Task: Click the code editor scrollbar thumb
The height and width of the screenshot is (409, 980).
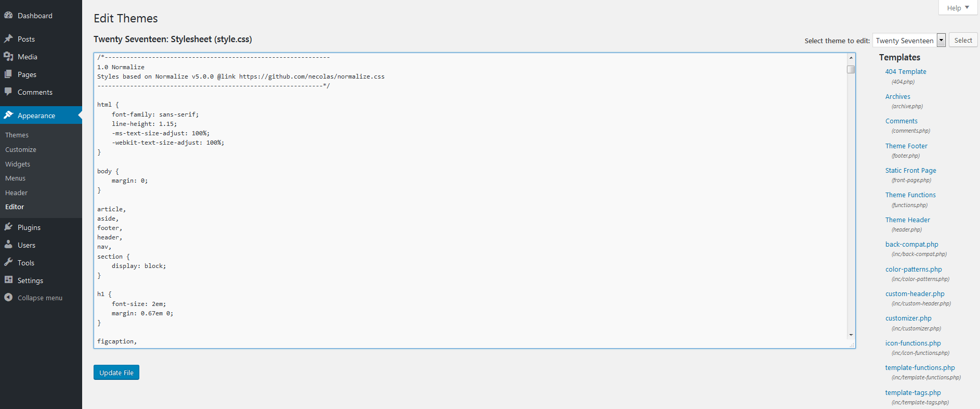Action: [x=851, y=69]
